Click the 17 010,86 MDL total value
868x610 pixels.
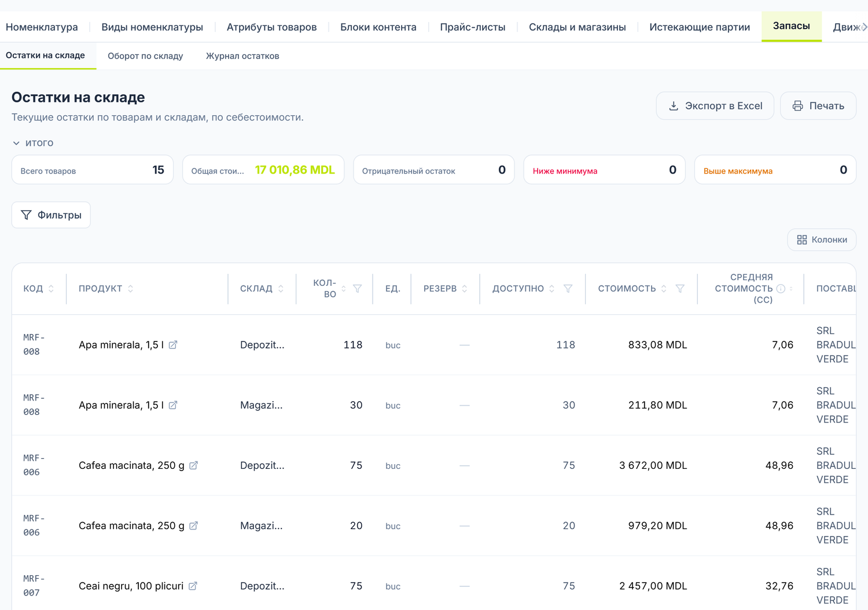coord(295,170)
